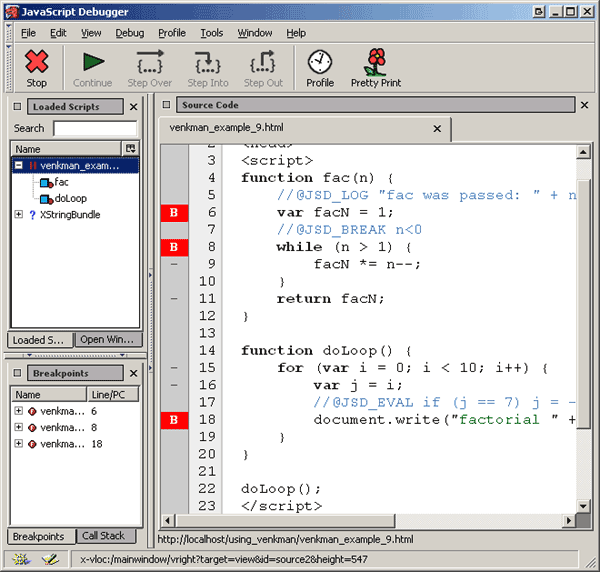Viewport: 600px width, 572px height.
Task: Switch to the Open Win... tab
Action: click(108, 339)
